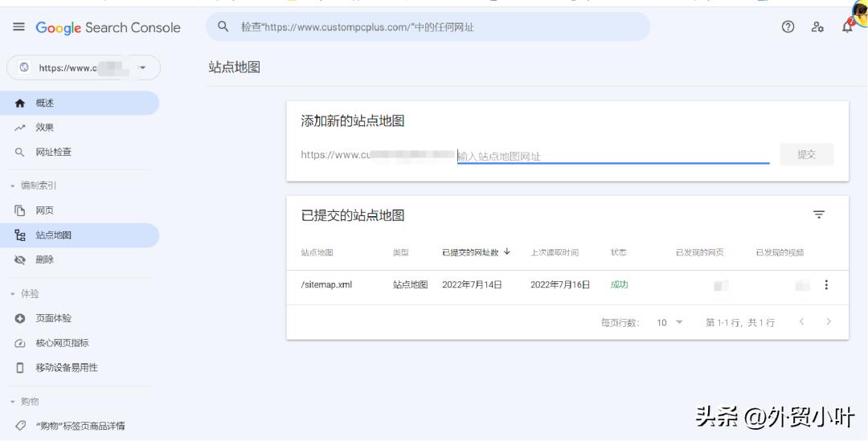Sort by 已提交的网址数 column header
This screenshot has height=441, width=868.
tap(470, 252)
